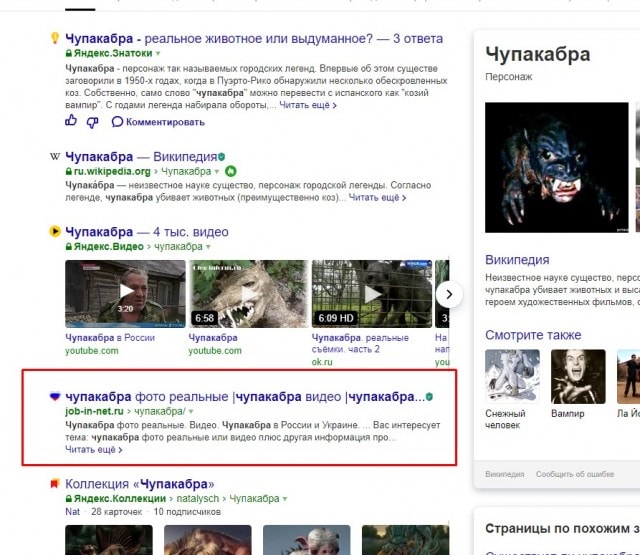The height and width of the screenshot is (555, 640).
Task: Click the yellow play icon beside video result
Action: (55, 231)
